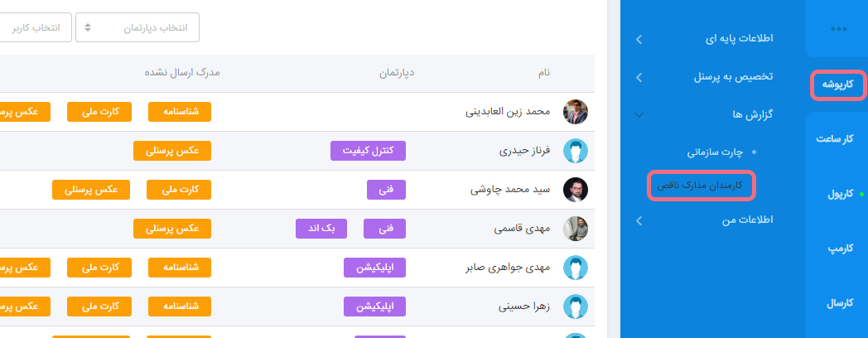Open the کارپول tab
Screen dimensions: 868x338
[x=840, y=194]
